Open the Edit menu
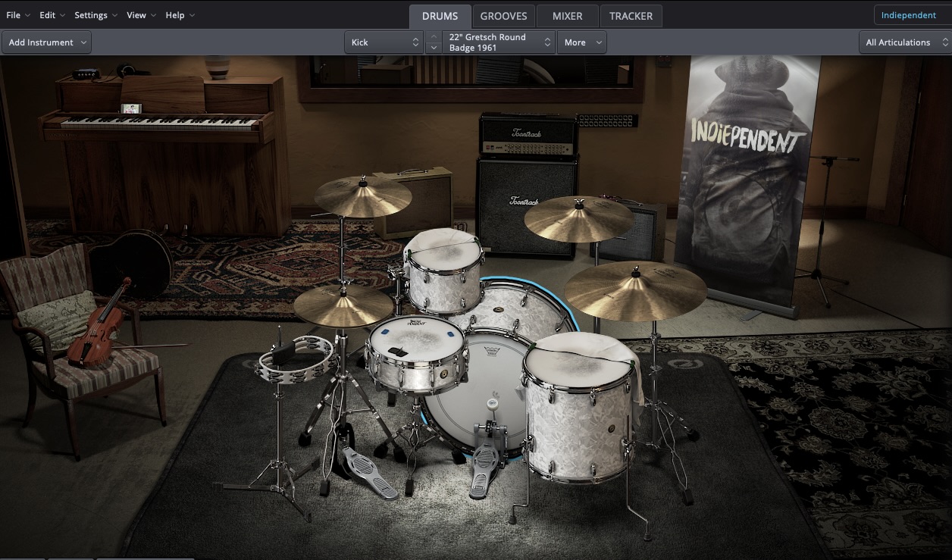 (52, 15)
